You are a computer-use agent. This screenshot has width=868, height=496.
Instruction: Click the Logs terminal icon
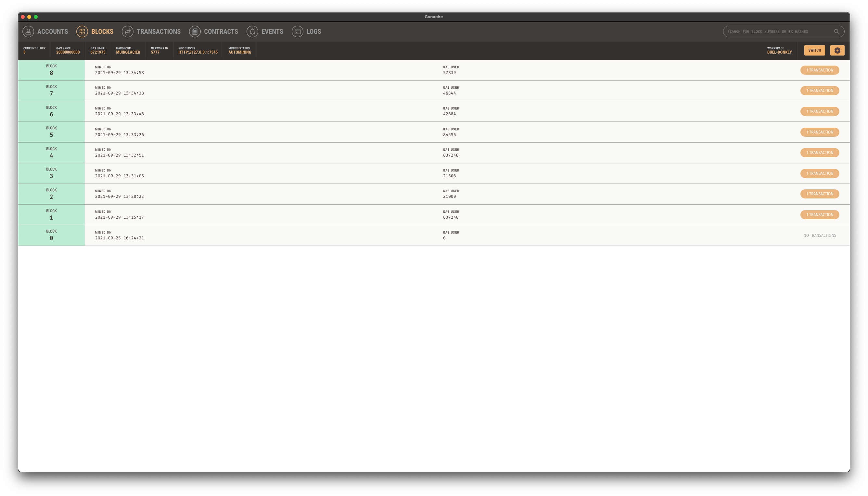[x=297, y=31]
